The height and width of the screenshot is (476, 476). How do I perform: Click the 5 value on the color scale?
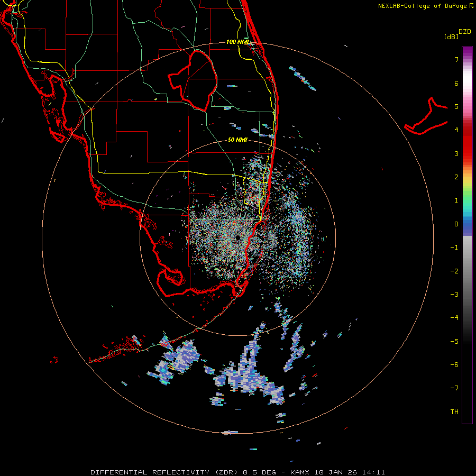[456, 106]
